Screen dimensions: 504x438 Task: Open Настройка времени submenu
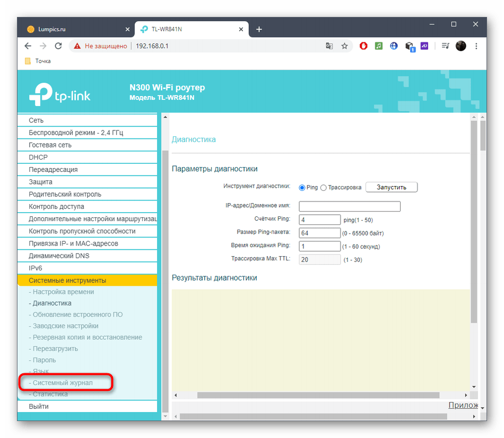pyautogui.click(x=62, y=292)
